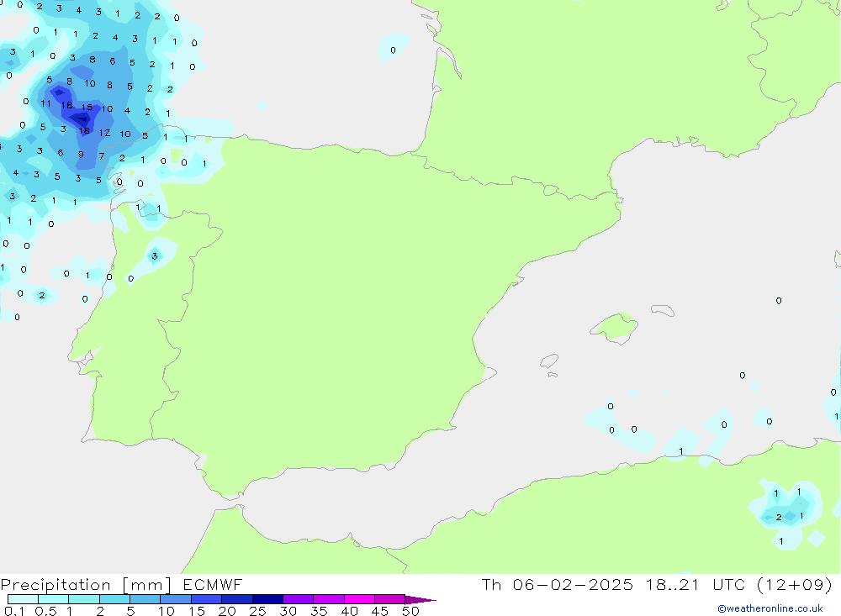Pick the 25–30 mm purple legend swatch

pos(267,599)
